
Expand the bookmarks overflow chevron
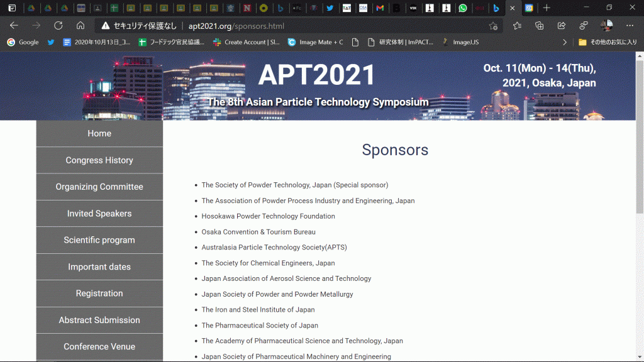pos(564,42)
